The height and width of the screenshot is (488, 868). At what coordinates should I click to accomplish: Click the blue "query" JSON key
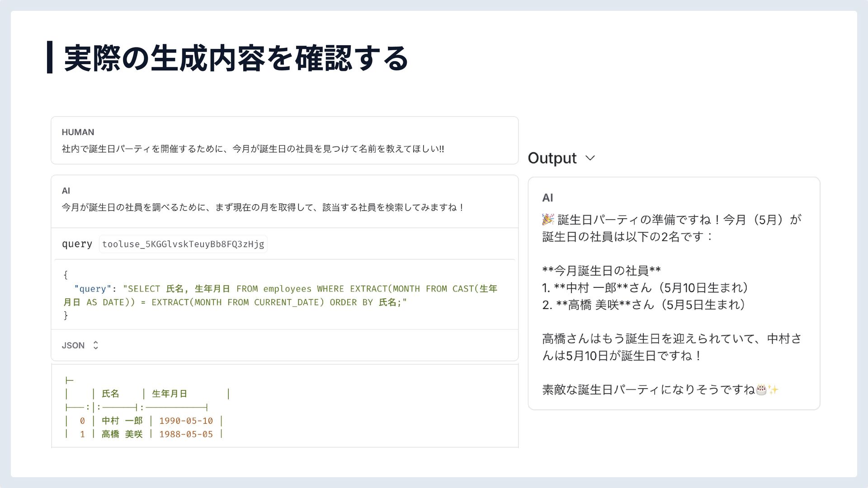93,289
